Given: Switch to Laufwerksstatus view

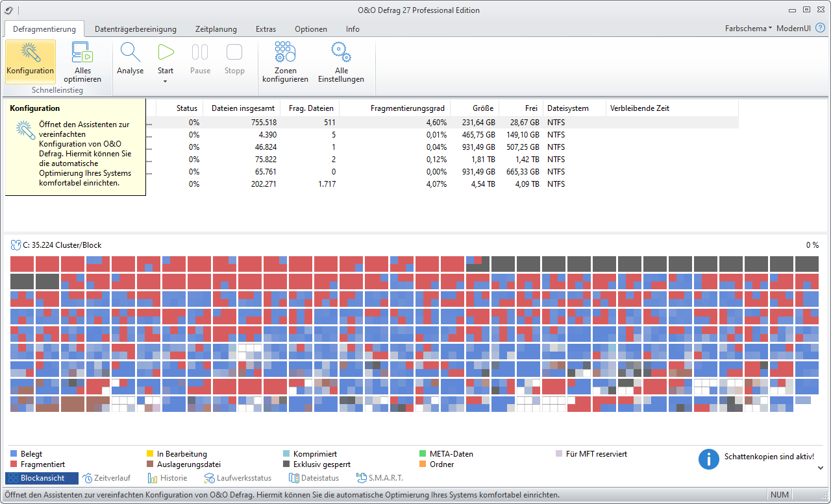Looking at the screenshot, I should [237, 478].
